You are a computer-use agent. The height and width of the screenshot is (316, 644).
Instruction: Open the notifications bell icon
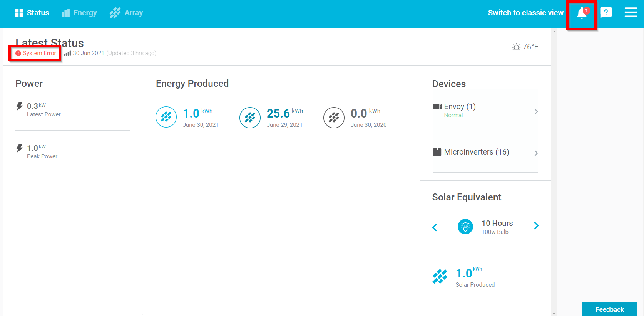pyautogui.click(x=582, y=13)
